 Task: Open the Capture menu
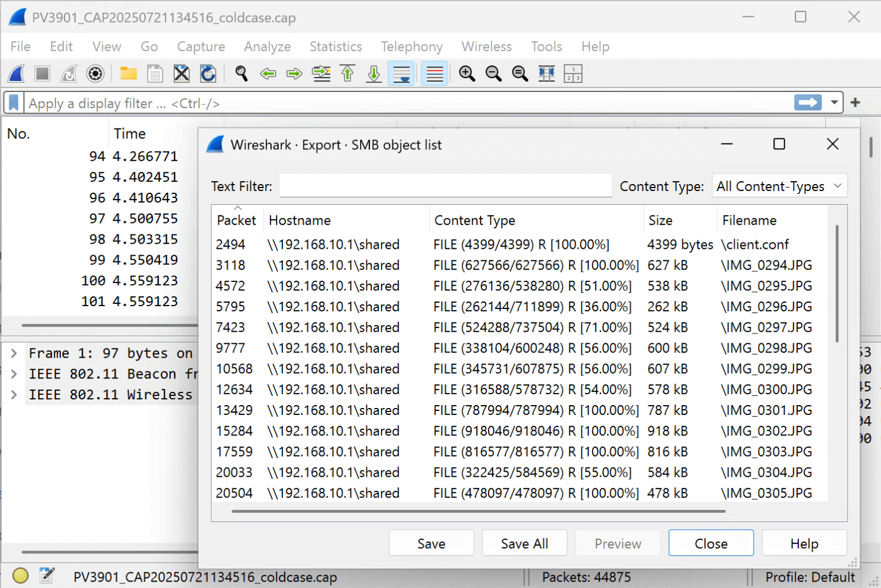[201, 46]
